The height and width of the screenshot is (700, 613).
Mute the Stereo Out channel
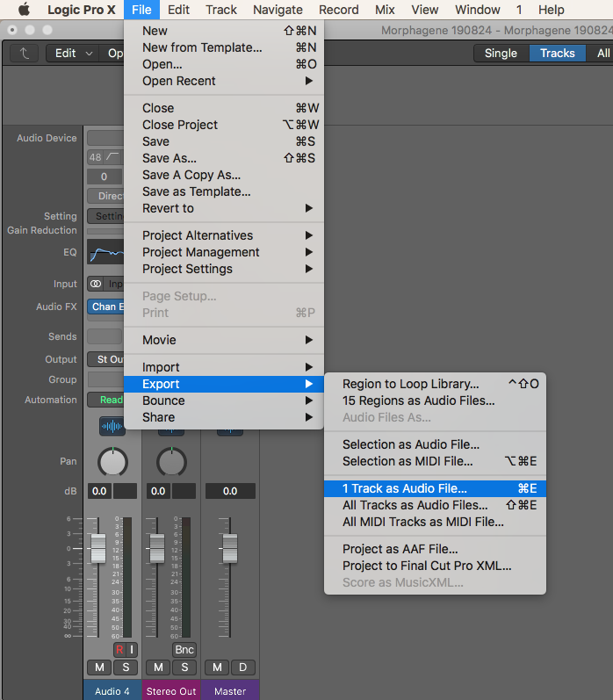tap(158, 668)
